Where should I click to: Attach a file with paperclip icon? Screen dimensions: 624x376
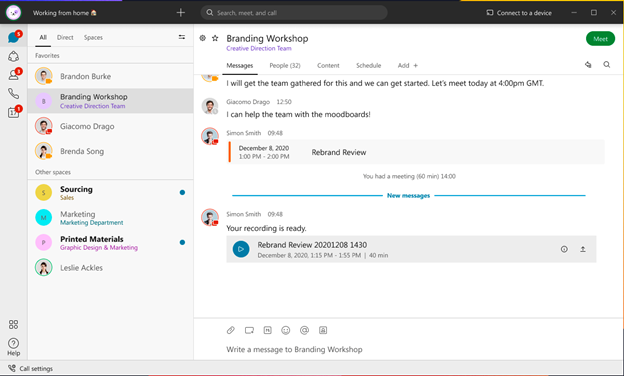click(231, 330)
